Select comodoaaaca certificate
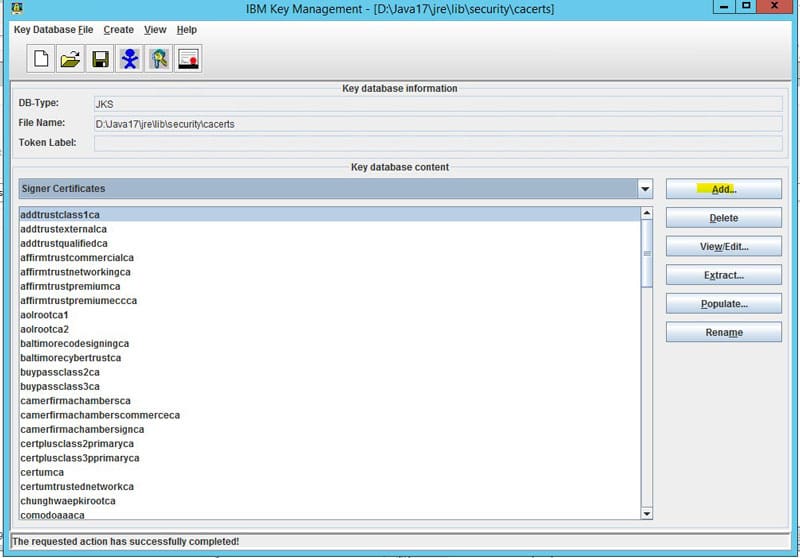 coord(330,514)
